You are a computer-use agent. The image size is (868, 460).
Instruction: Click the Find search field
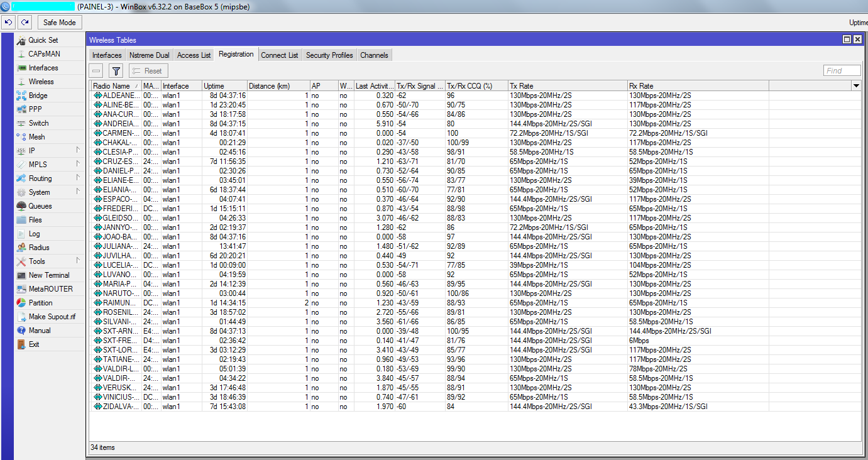[842, 71]
